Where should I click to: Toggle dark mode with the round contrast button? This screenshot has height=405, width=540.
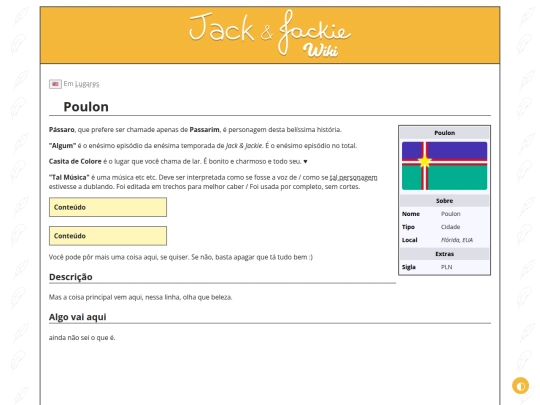tap(520, 385)
